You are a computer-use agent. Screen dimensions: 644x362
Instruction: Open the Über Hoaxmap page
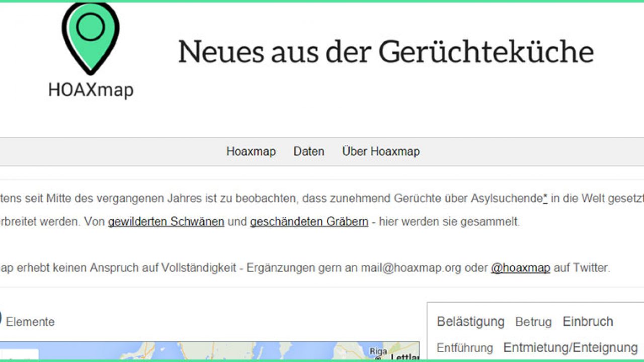pyautogui.click(x=381, y=151)
